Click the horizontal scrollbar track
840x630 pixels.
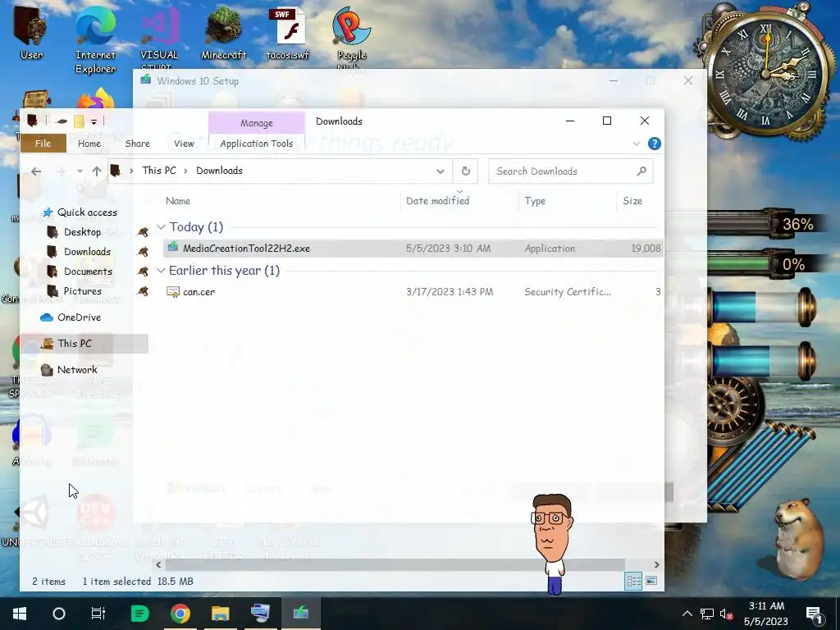pyautogui.click(x=395, y=564)
